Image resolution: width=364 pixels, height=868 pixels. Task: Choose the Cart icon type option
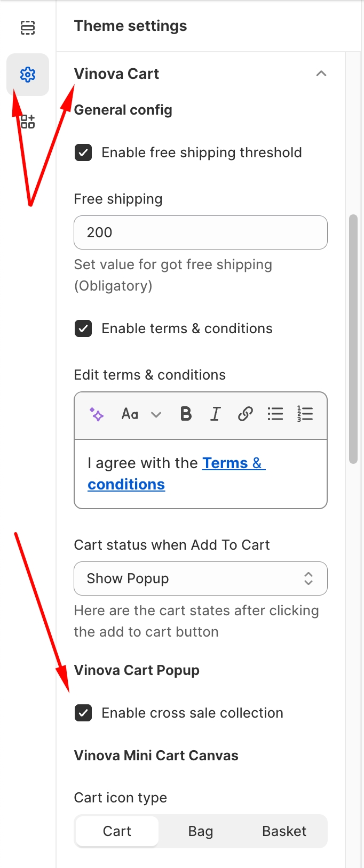coord(117,831)
